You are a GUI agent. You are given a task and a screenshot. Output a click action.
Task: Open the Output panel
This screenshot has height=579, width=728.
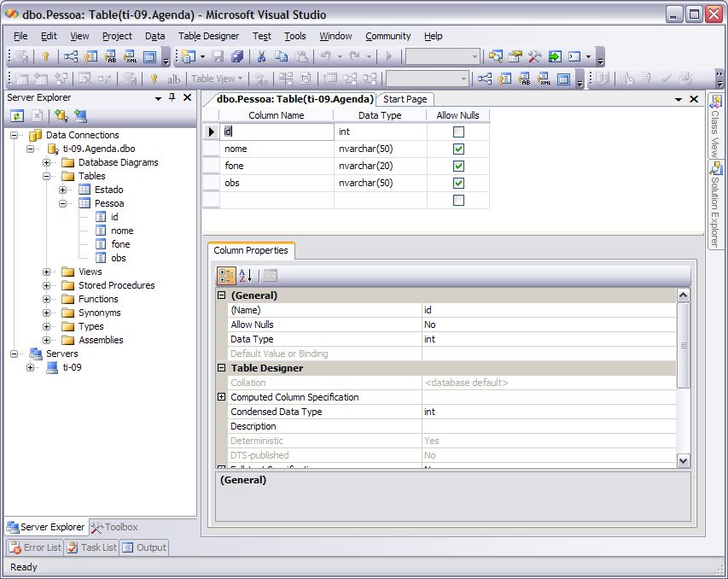(x=143, y=547)
